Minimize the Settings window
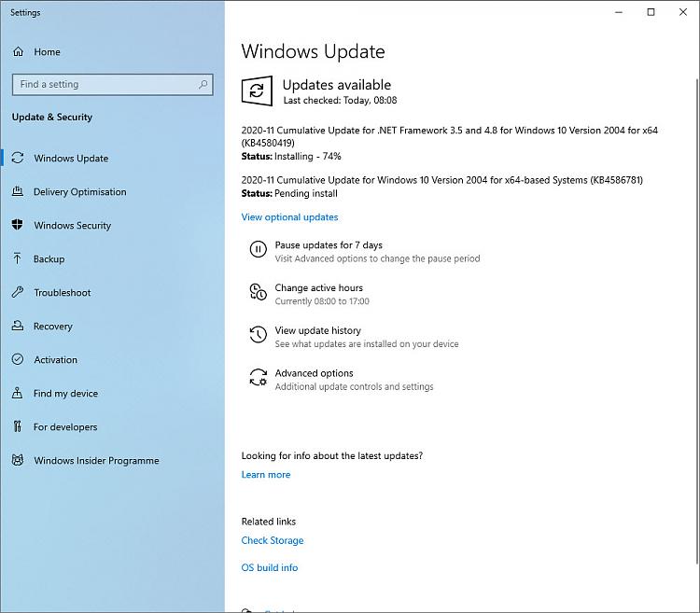The height and width of the screenshot is (613, 700). pos(619,12)
